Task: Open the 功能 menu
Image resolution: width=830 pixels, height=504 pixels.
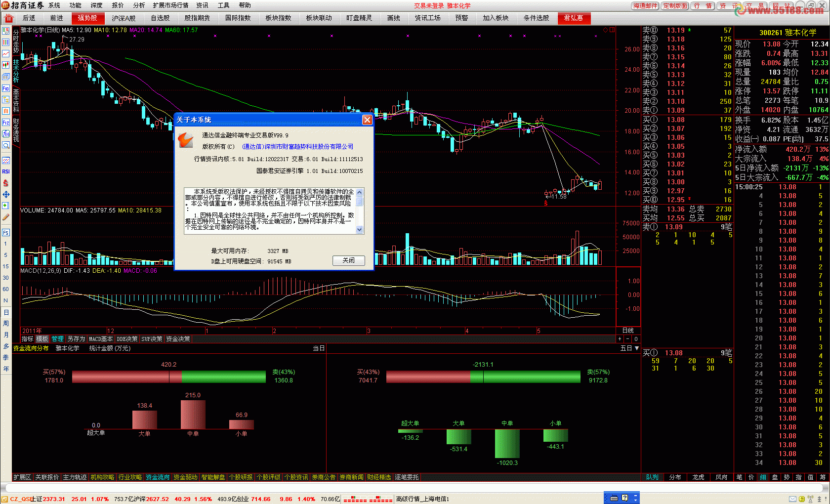Action: point(76,5)
